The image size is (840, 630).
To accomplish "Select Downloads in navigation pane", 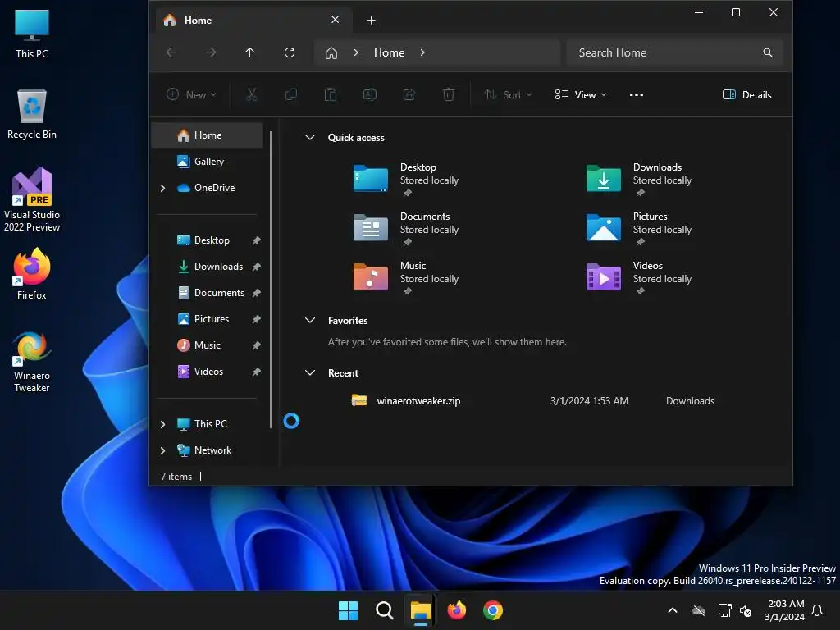I will (x=208, y=267).
